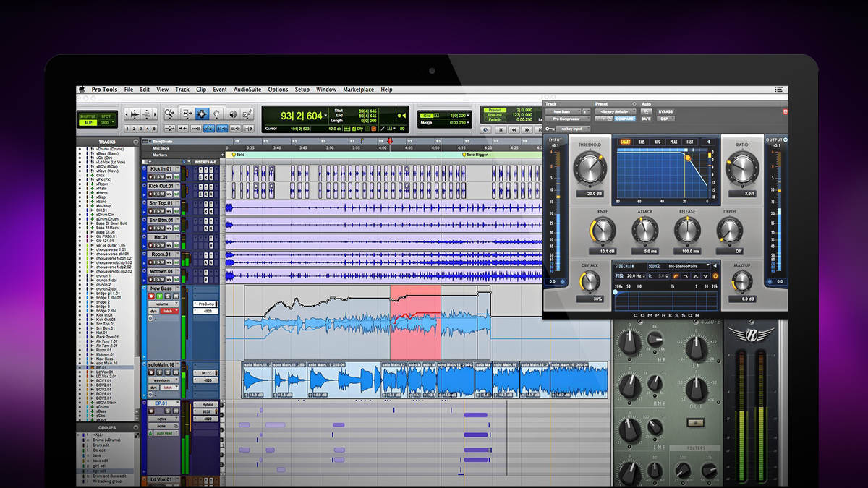This screenshot has width=868, height=488.
Task: Open the Marketplace menu
Action: pos(359,90)
